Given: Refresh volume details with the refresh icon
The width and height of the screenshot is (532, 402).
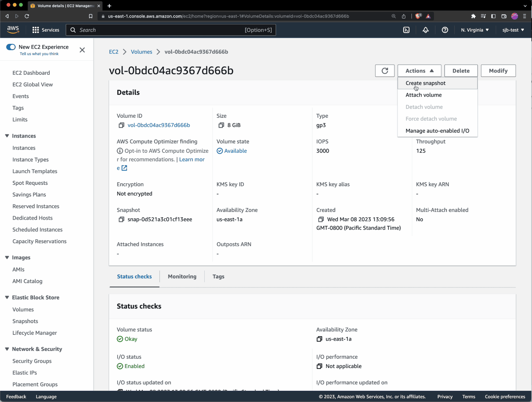Looking at the screenshot, I should (385, 71).
